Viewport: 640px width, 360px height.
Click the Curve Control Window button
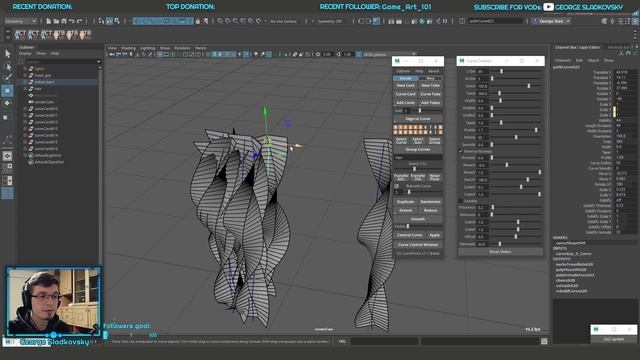coord(418,244)
